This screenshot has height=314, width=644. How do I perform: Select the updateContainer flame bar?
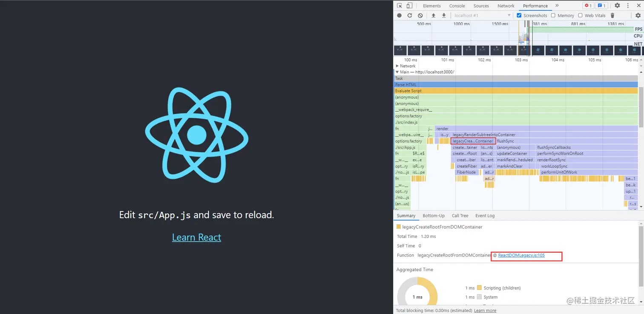(x=515, y=154)
